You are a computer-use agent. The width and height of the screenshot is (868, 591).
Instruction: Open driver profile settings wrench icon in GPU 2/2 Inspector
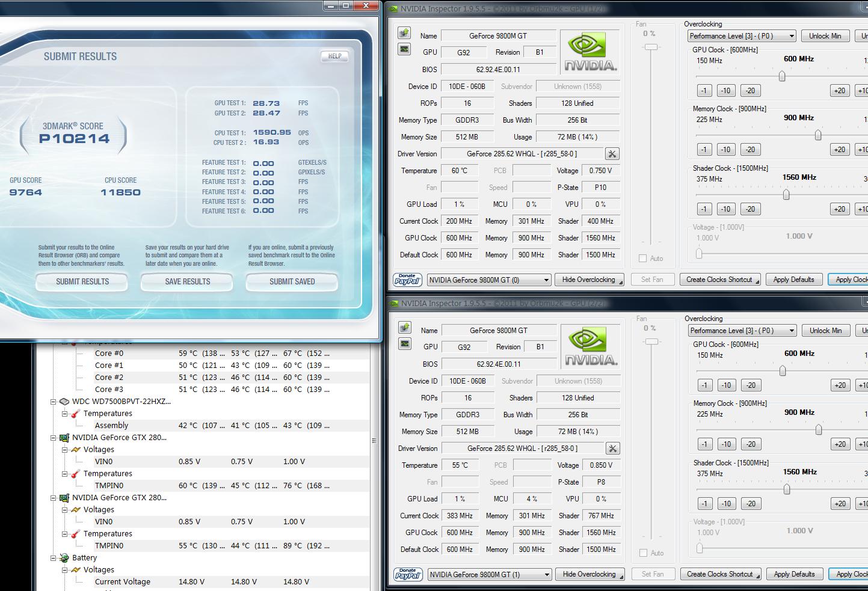click(x=612, y=449)
